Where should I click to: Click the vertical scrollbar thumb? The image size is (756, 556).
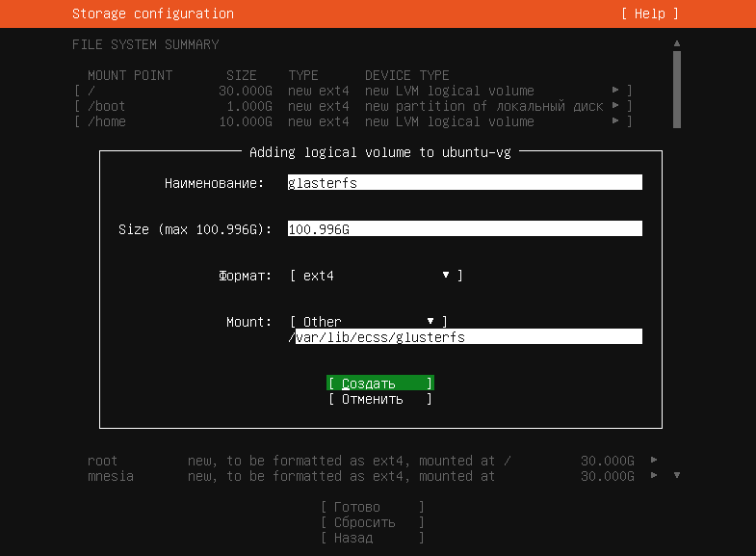[677, 90]
